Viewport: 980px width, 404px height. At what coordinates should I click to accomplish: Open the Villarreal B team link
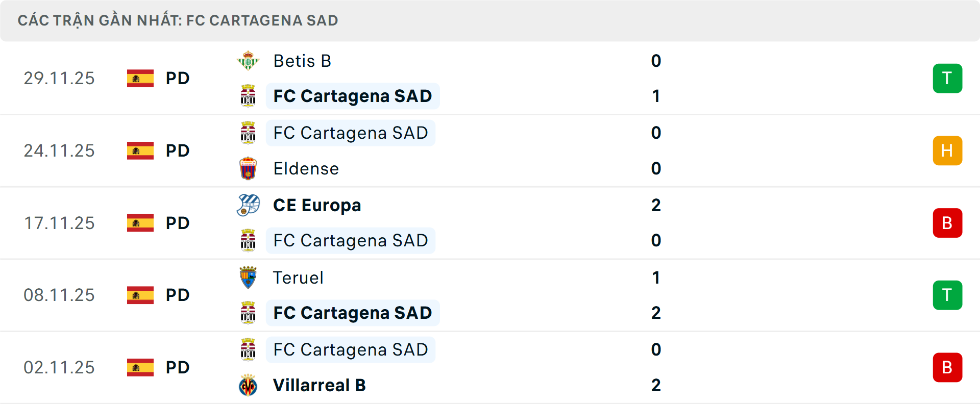coord(319,385)
